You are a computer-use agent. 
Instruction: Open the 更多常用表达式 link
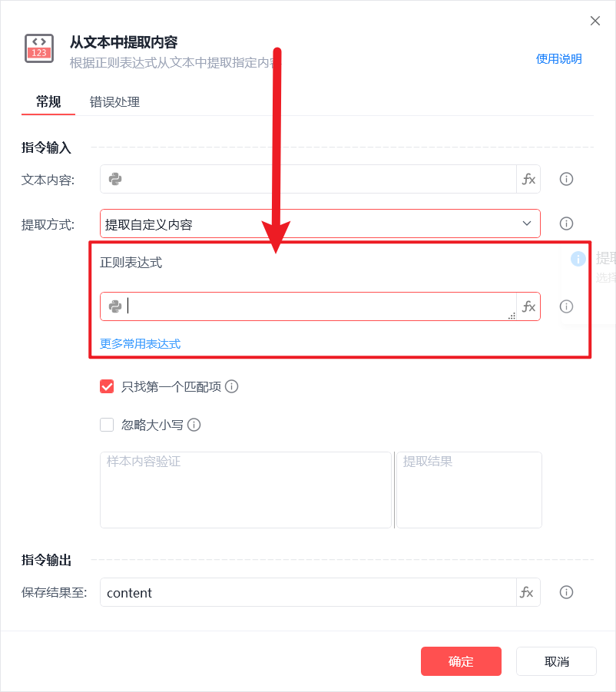coord(141,344)
